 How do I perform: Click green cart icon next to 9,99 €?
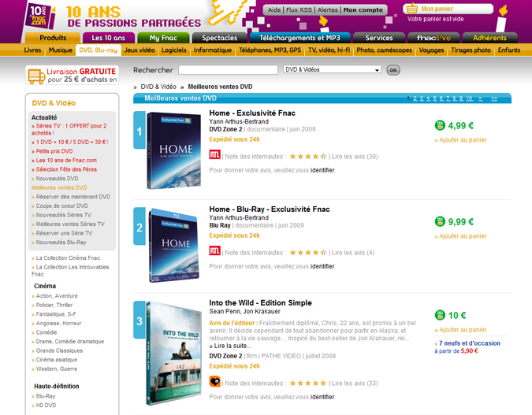click(x=440, y=221)
